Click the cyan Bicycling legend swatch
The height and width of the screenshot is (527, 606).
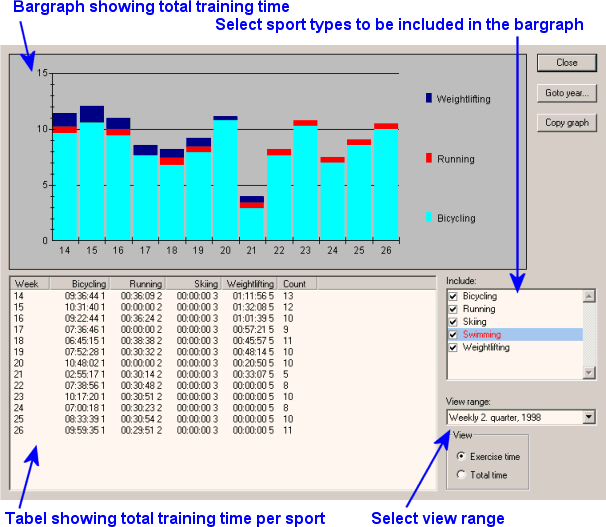[x=429, y=217]
